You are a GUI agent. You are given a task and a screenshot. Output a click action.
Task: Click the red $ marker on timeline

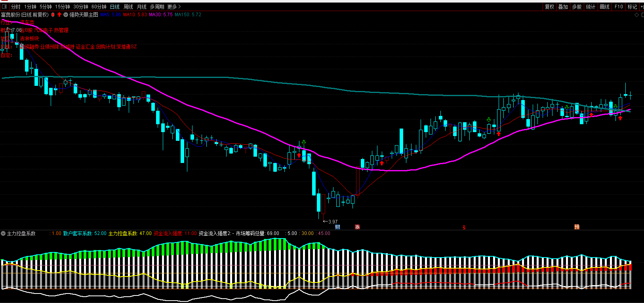pyautogui.click(x=464, y=227)
